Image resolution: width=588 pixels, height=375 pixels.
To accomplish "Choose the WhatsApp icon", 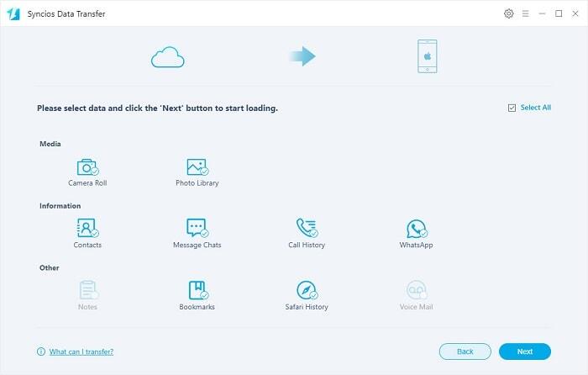I will click(x=416, y=228).
